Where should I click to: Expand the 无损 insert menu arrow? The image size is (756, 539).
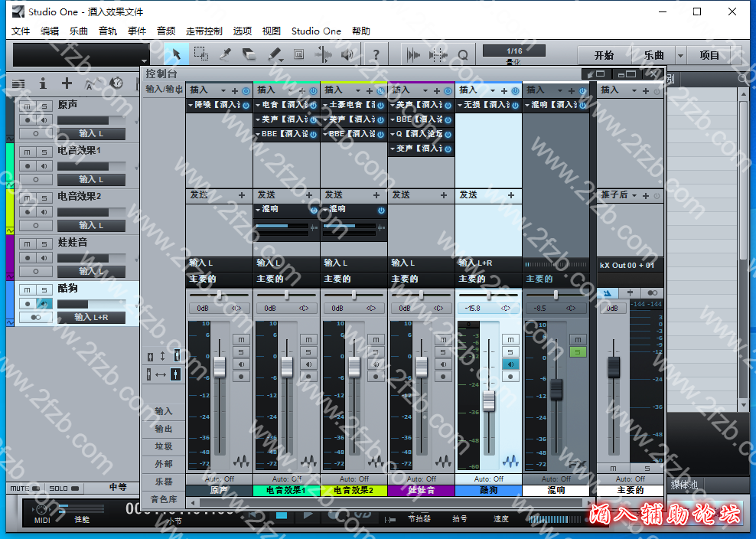(x=460, y=105)
